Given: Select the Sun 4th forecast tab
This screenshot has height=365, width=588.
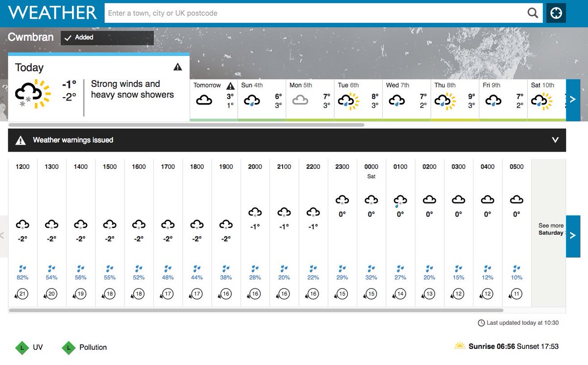Looking at the screenshot, I should click(x=261, y=100).
